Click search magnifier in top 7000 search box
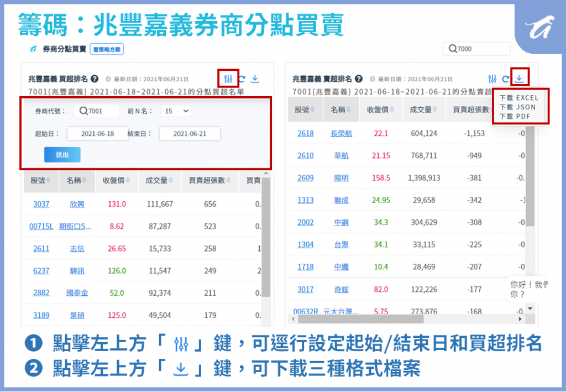Viewport: 566px width, 392px height. pyautogui.click(x=452, y=48)
